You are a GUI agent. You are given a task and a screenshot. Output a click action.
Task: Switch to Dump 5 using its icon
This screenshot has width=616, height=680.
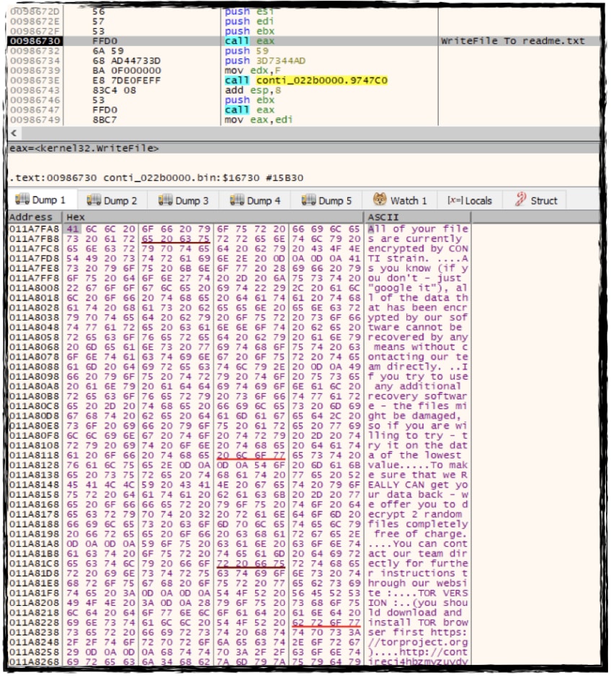coord(309,200)
